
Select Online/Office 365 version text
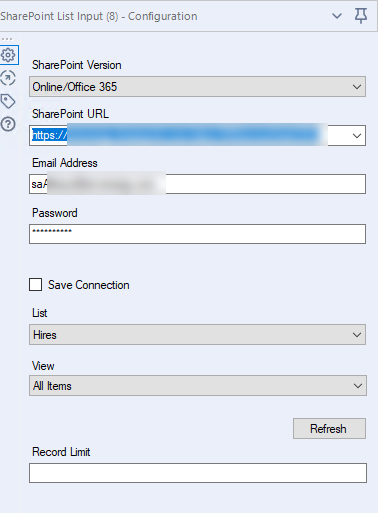tap(75, 87)
